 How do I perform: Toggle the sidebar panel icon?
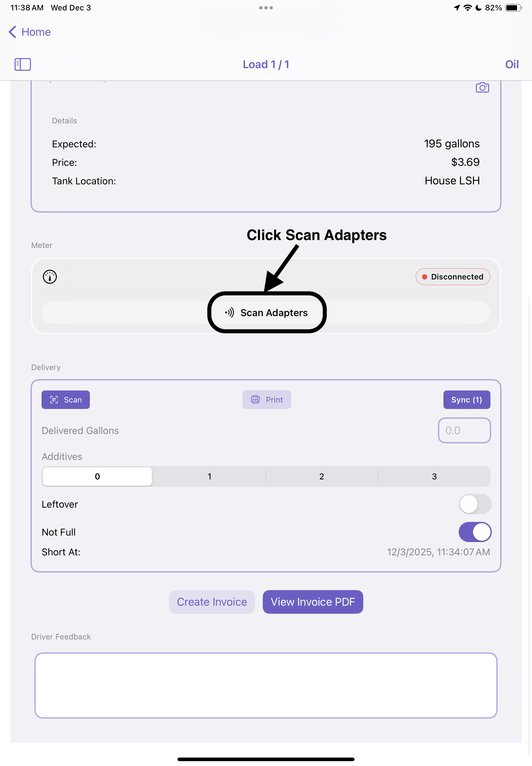pyautogui.click(x=23, y=64)
